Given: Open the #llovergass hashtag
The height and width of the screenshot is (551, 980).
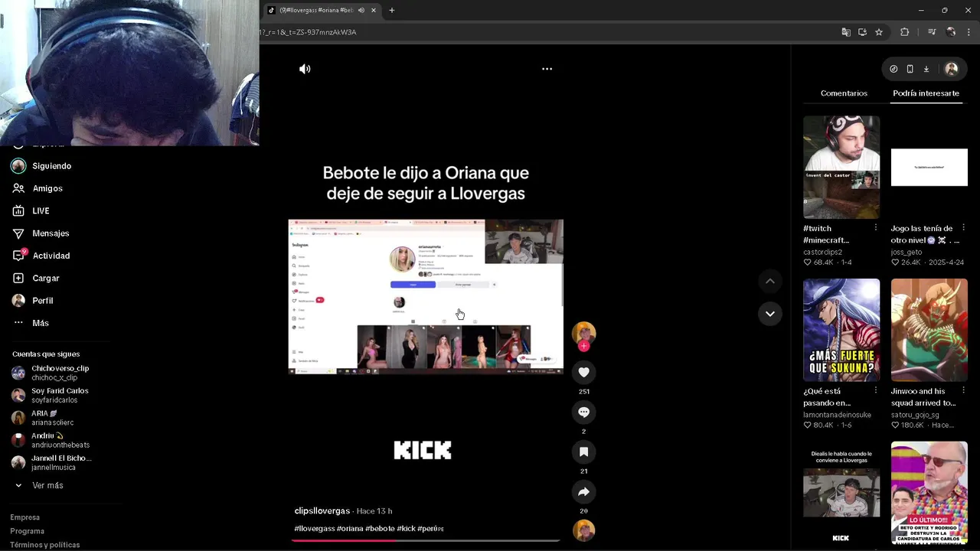Looking at the screenshot, I should pyautogui.click(x=314, y=529).
